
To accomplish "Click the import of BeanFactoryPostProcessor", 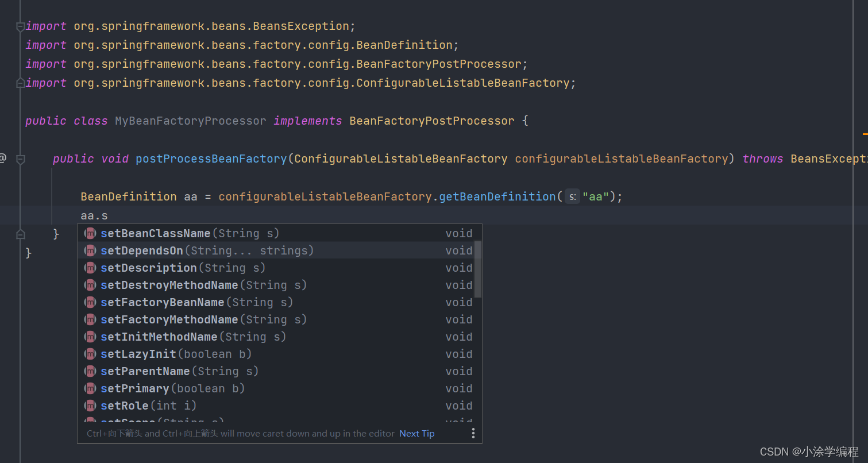I will coord(277,64).
